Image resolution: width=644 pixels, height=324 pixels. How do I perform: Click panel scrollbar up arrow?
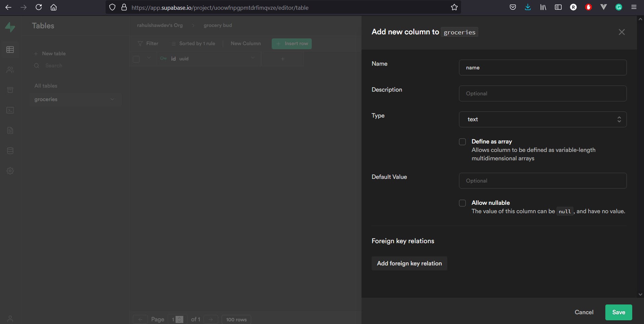click(640, 19)
